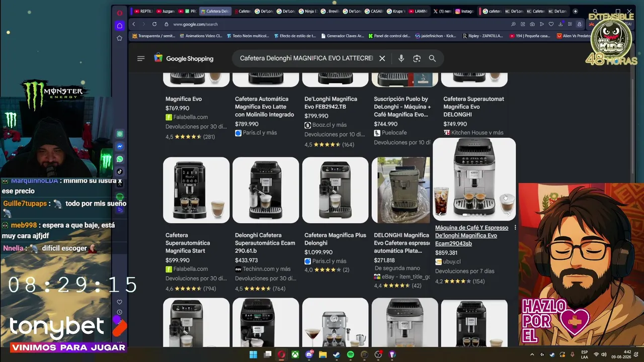Viewport: 644px width, 362px height.
Task: Open ChatGPT in the Opera sidebar
Action: [120, 134]
